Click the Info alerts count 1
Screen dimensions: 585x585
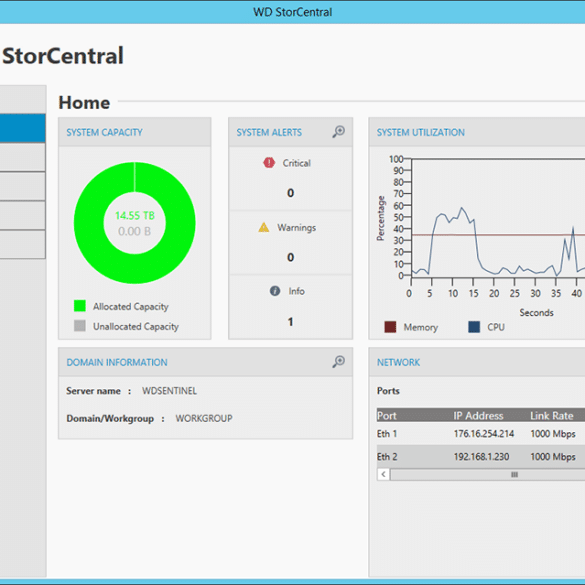pyautogui.click(x=290, y=322)
